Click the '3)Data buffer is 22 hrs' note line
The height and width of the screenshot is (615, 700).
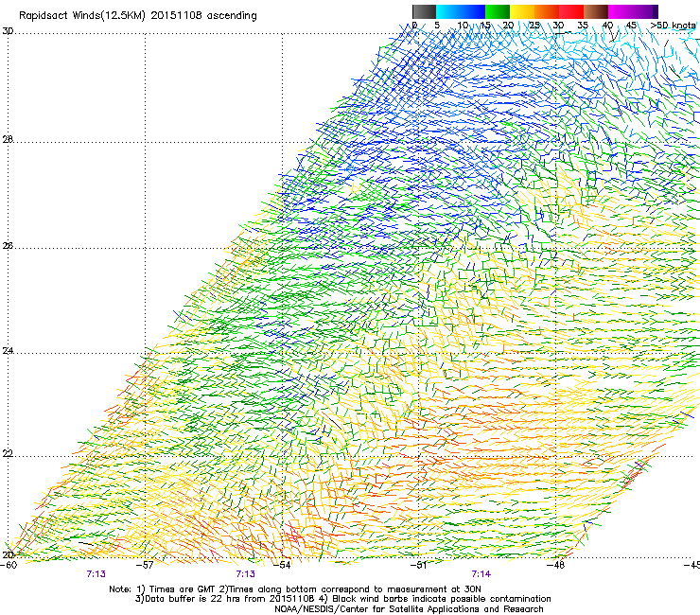(342, 599)
